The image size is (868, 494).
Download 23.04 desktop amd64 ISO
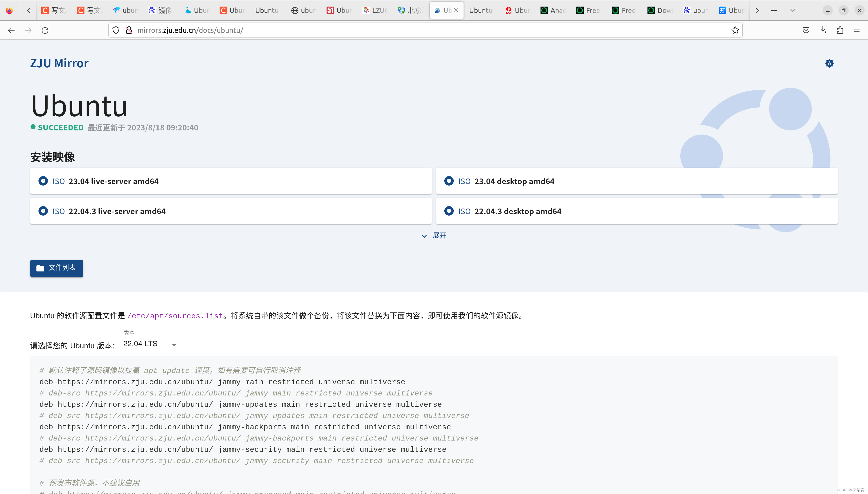[637, 181]
